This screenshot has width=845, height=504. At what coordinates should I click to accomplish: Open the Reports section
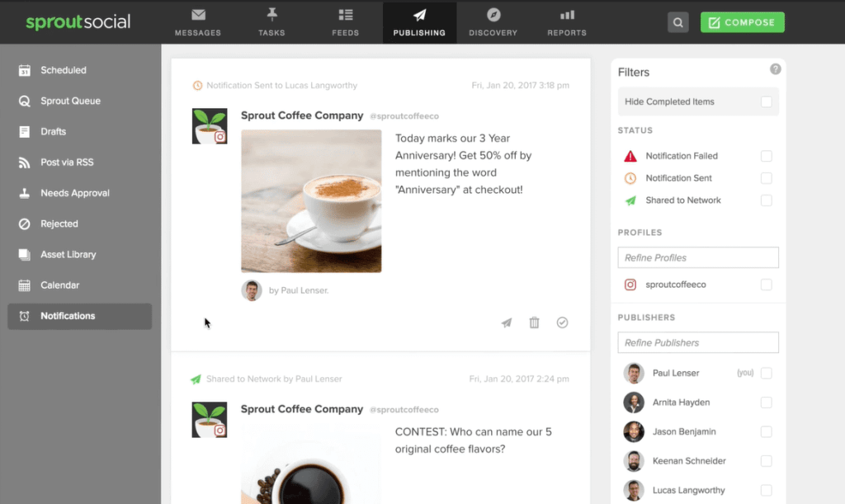(x=566, y=22)
